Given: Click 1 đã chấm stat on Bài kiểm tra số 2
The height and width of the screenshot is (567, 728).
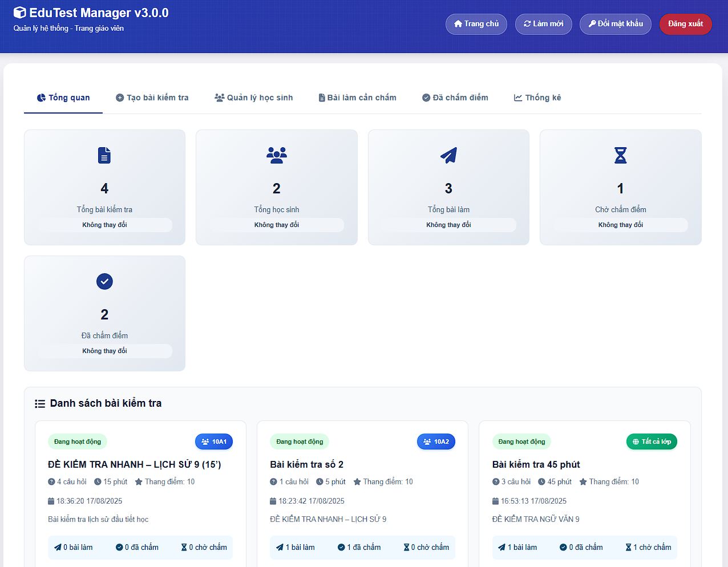Looking at the screenshot, I should coord(359,547).
